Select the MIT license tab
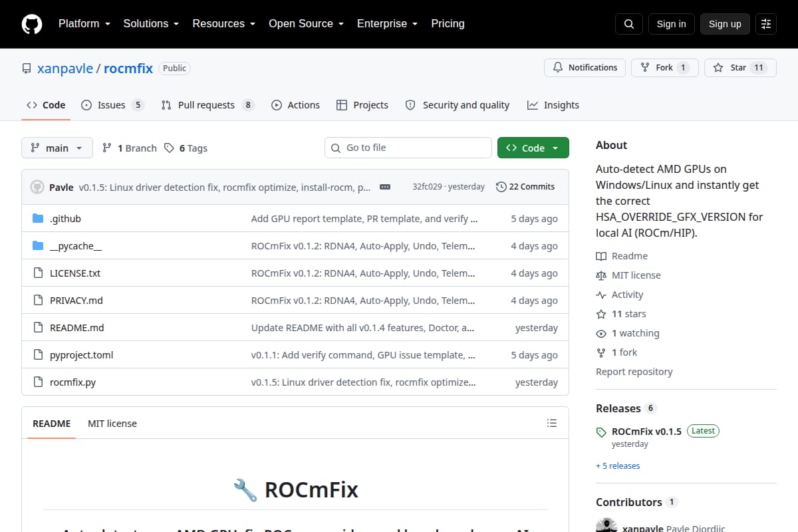The image size is (798, 532). (112, 424)
